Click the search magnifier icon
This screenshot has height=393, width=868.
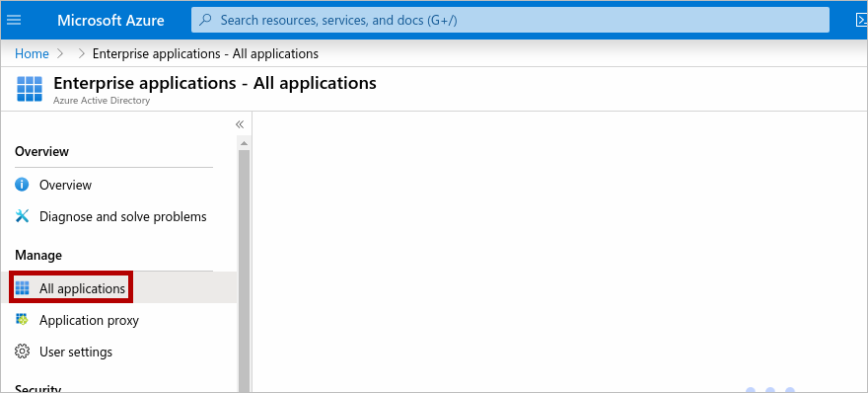(205, 20)
